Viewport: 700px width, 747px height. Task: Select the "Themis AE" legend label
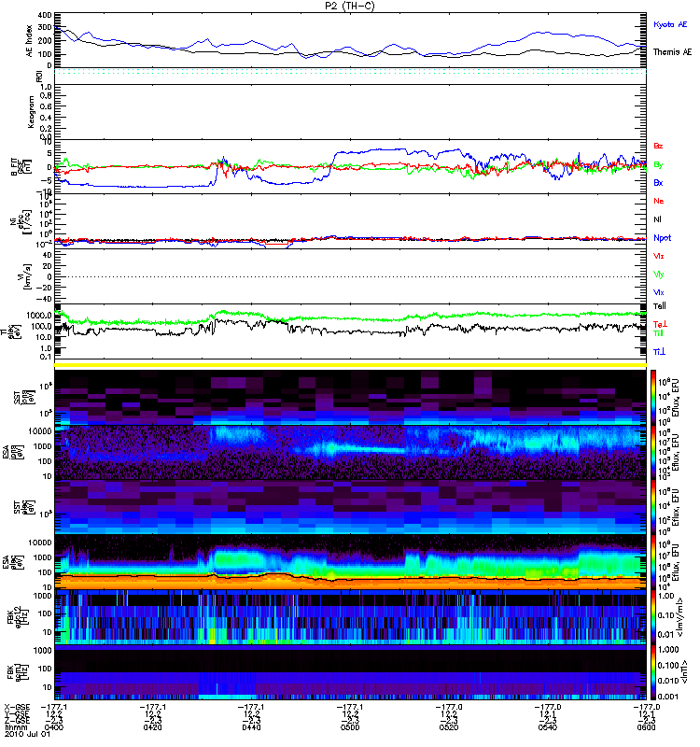pos(672,52)
